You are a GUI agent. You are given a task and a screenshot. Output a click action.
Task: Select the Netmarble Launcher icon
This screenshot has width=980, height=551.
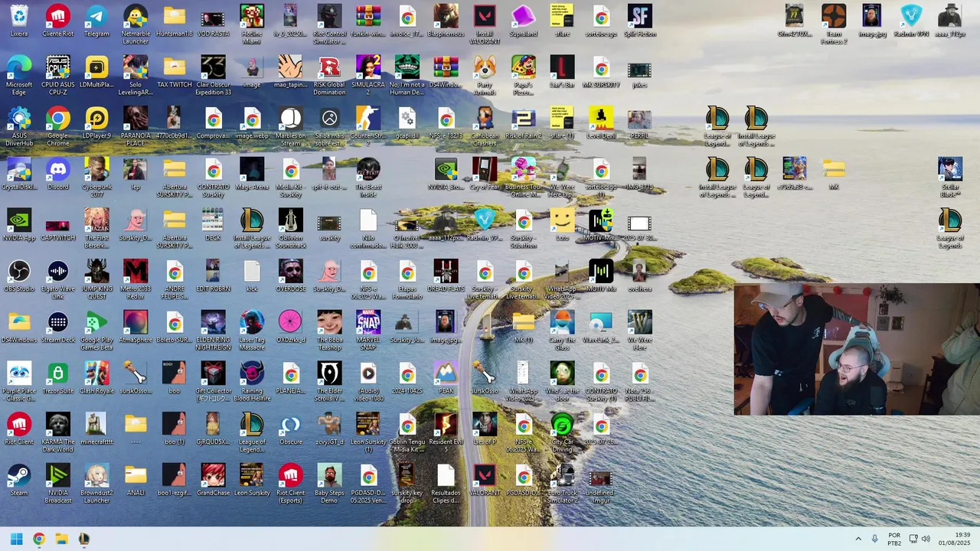coord(136,24)
